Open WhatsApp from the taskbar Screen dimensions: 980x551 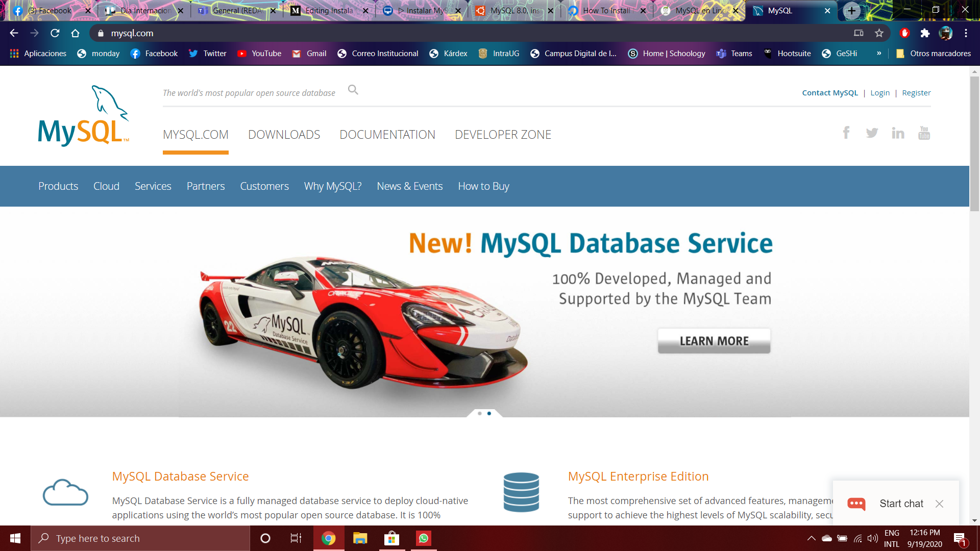click(423, 538)
